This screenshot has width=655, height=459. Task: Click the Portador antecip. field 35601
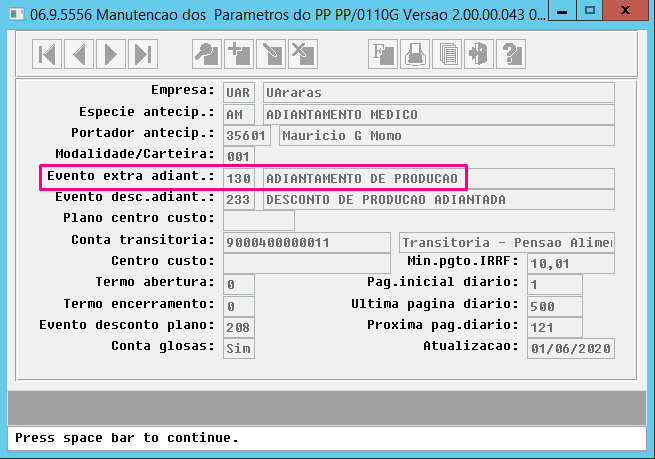coord(247,136)
